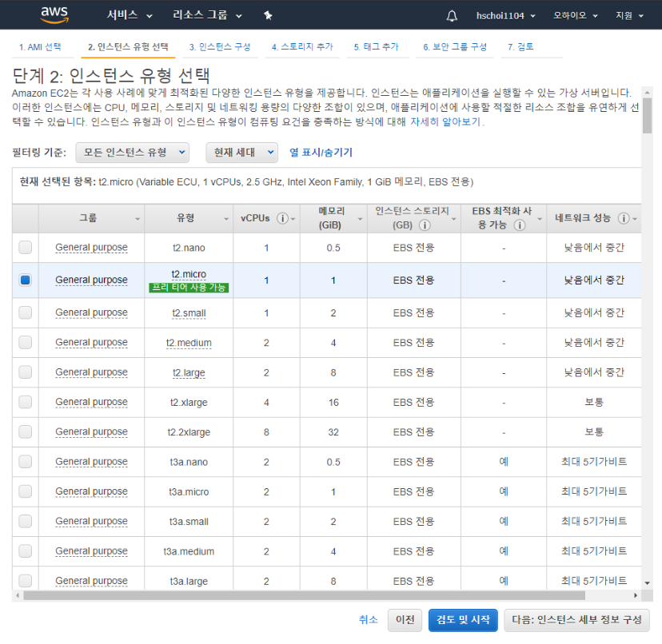Screen dimensions: 662x644
Task: Sort by the 그룹 column arrow
Action: (138, 219)
